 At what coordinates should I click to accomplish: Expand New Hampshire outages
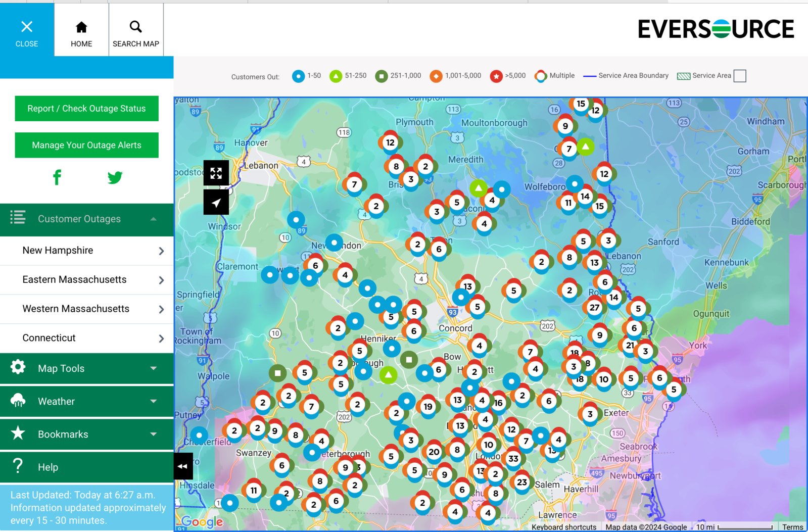(87, 251)
